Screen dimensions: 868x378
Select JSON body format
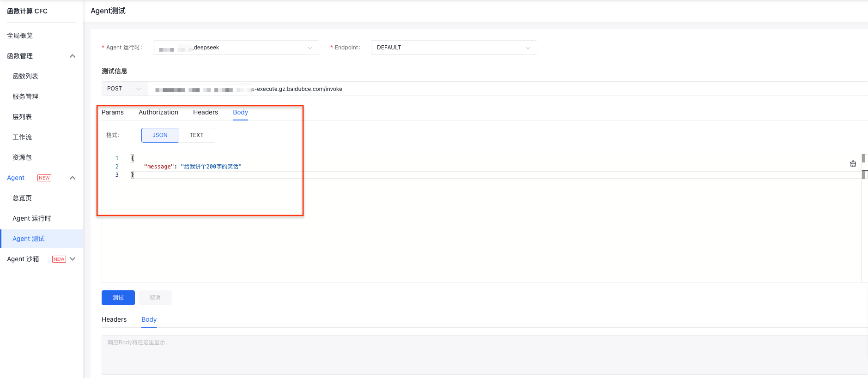coord(160,135)
